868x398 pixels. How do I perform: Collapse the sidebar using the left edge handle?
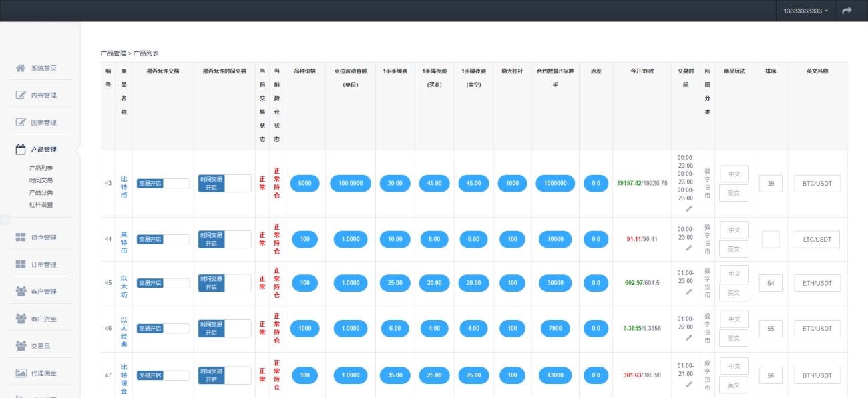click(4, 219)
